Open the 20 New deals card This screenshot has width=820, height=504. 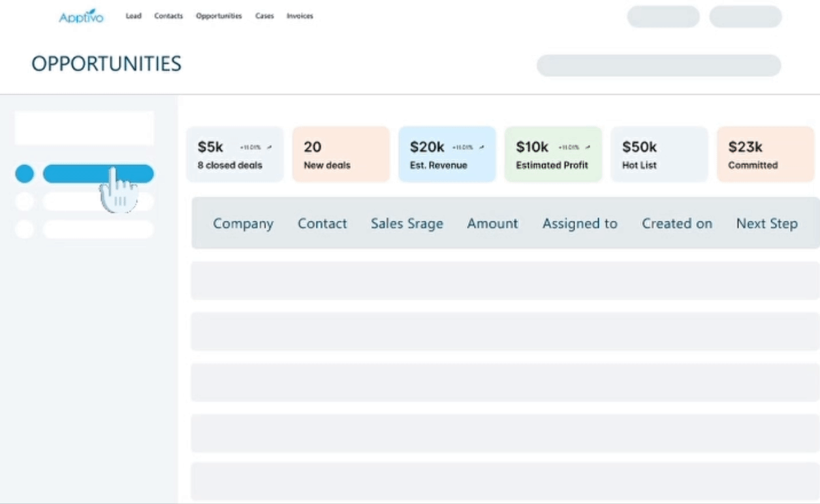click(x=341, y=155)
